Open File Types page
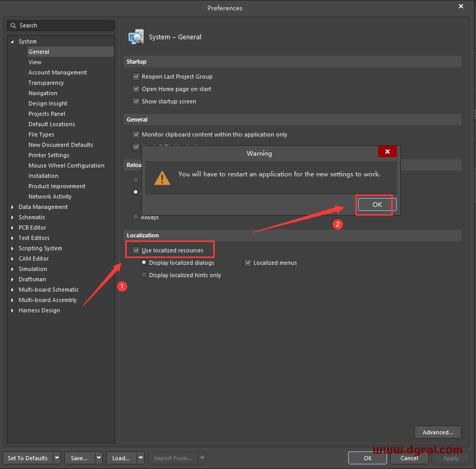Image resolution: width=476 pixels, height=469 pixels. pos(41,134)
